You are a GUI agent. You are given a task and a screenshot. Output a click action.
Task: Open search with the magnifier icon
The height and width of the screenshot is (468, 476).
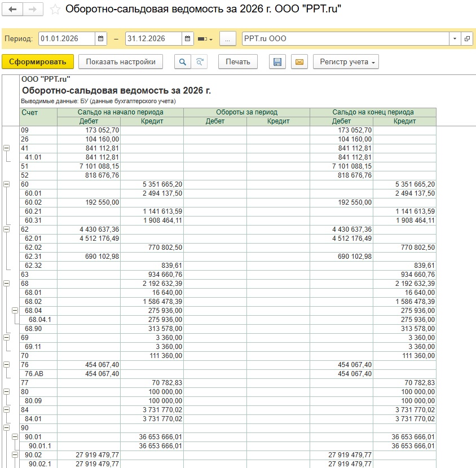coord(182,61)
